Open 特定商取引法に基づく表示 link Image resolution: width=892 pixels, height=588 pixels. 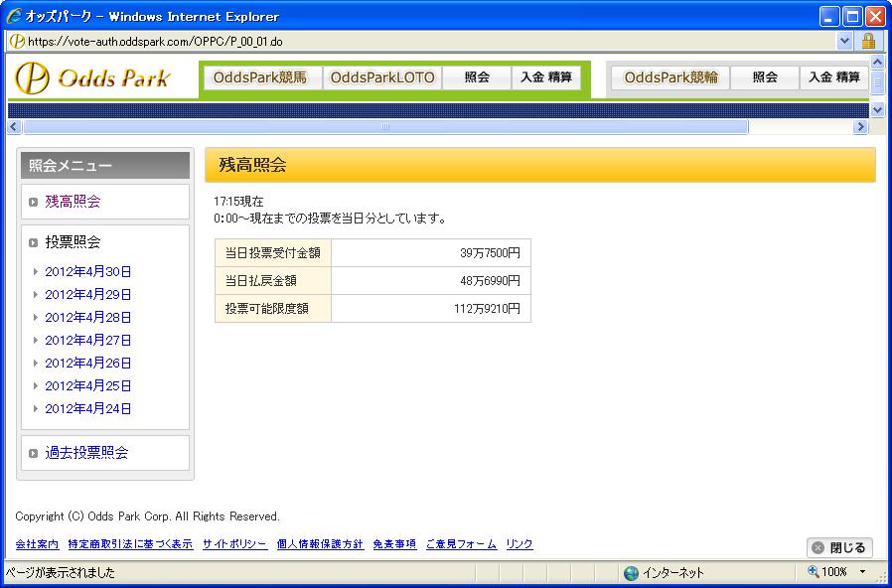(130, 544)
